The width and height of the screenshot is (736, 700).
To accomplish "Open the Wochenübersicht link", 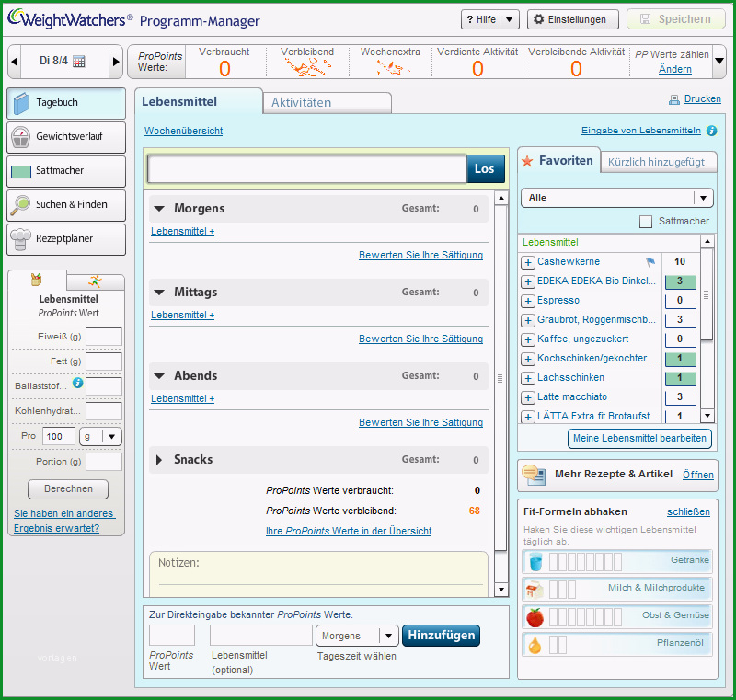I will 183,131.
